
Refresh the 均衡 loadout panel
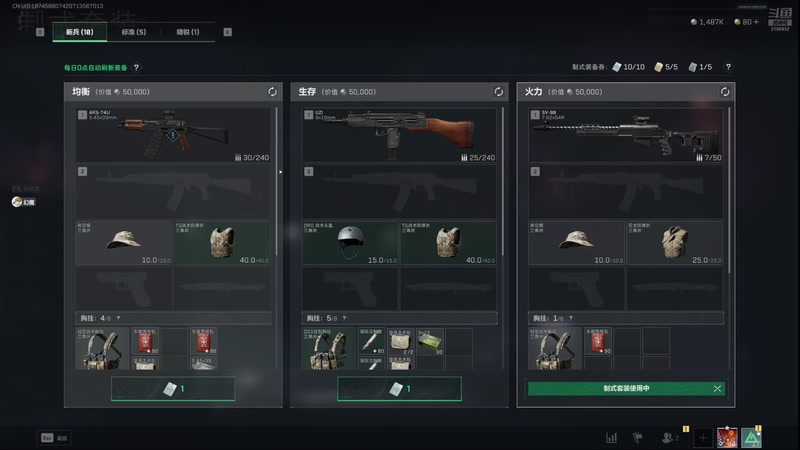click(x=272, y=92)
